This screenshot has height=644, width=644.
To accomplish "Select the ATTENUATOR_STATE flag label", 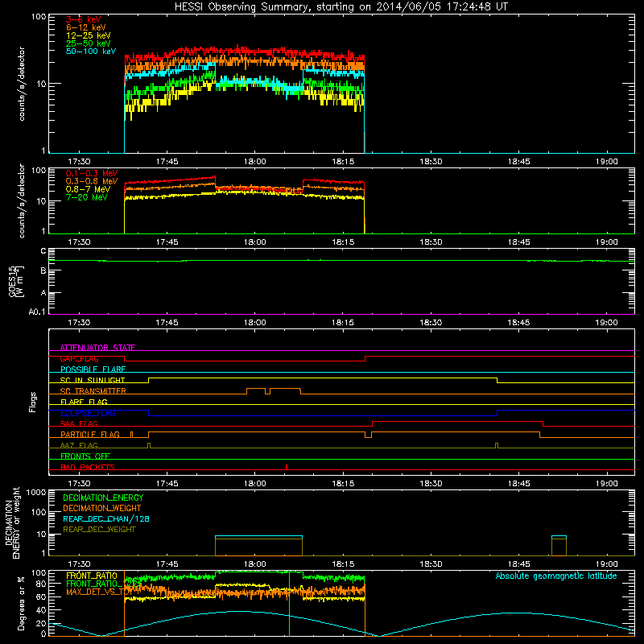I will click(x=97, y=348).
